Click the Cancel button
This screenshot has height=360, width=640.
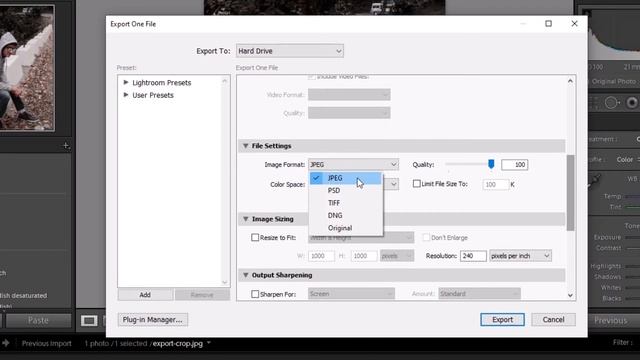click(x=553, y=320)
